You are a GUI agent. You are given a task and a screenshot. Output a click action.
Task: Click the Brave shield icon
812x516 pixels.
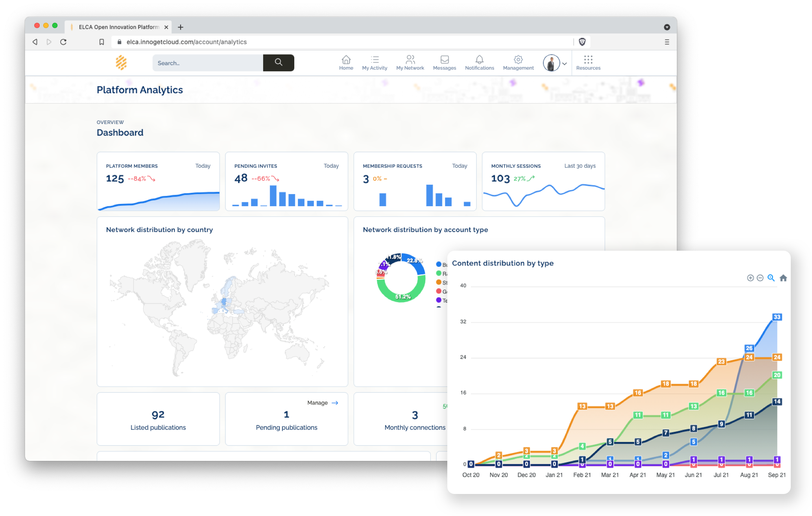coord(582,42)
